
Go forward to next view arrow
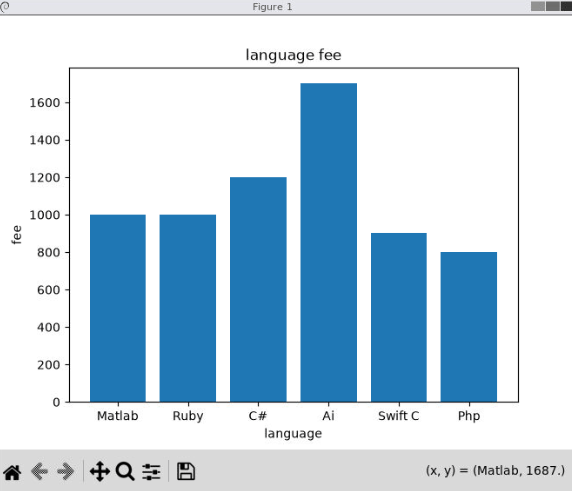pyautogui.click(x=66, y=471)
